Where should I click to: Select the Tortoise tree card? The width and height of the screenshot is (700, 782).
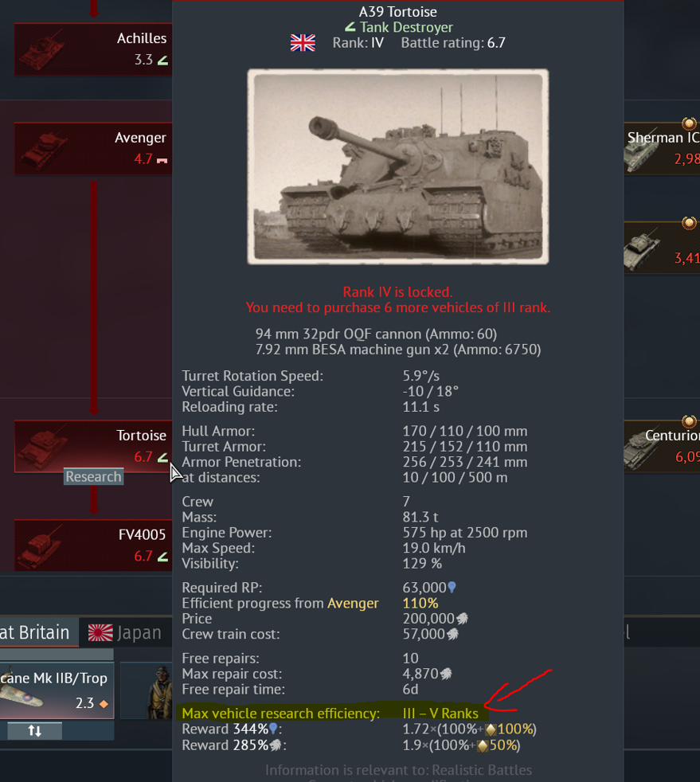click(93, 447)
